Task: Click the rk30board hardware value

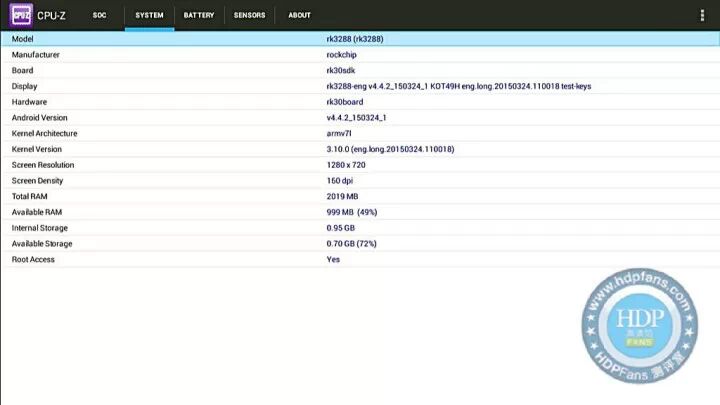Action: click(x=345, y=102)
